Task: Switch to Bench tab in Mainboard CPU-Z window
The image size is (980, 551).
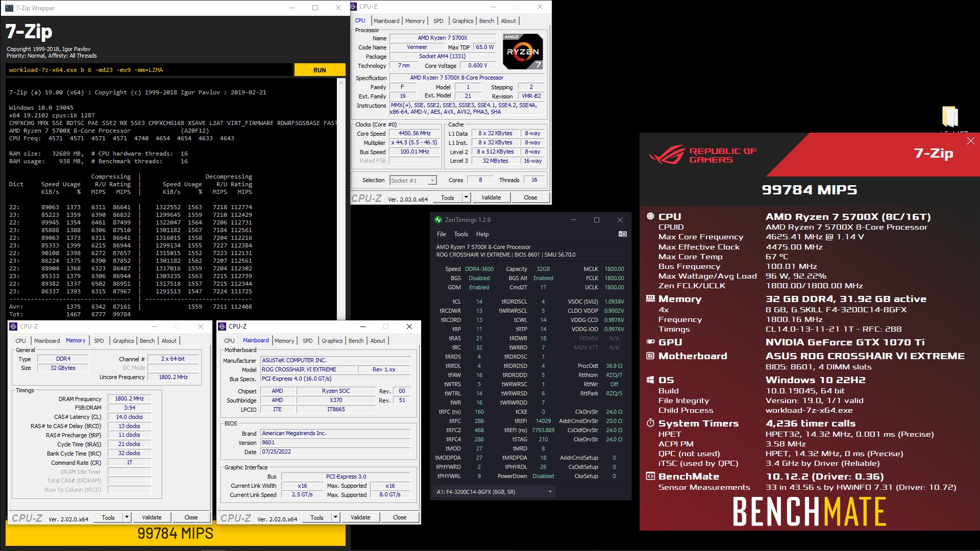Action: 356,341
